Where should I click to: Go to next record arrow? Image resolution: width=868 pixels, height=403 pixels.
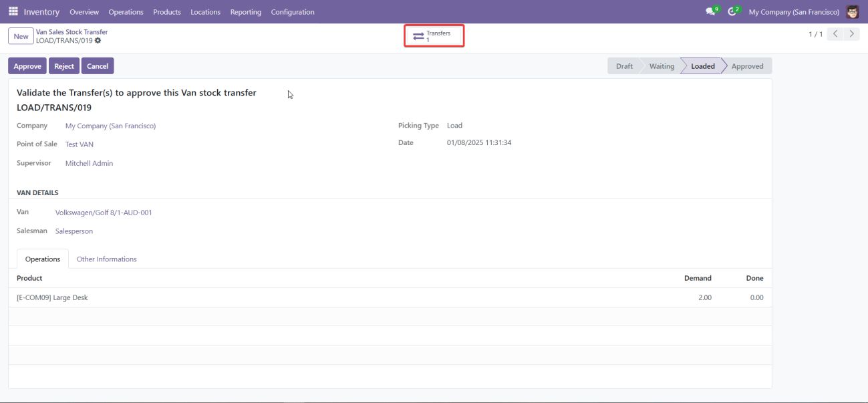pos(851,34)
